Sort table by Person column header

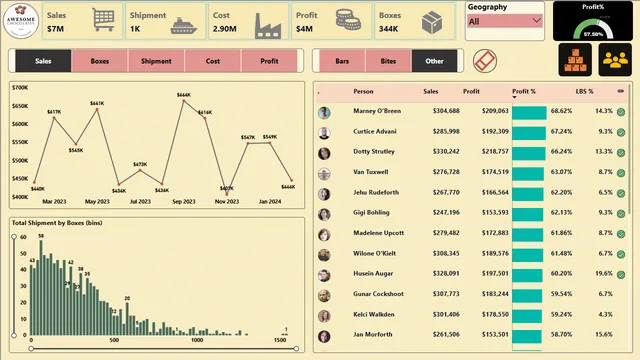point(363,91)
